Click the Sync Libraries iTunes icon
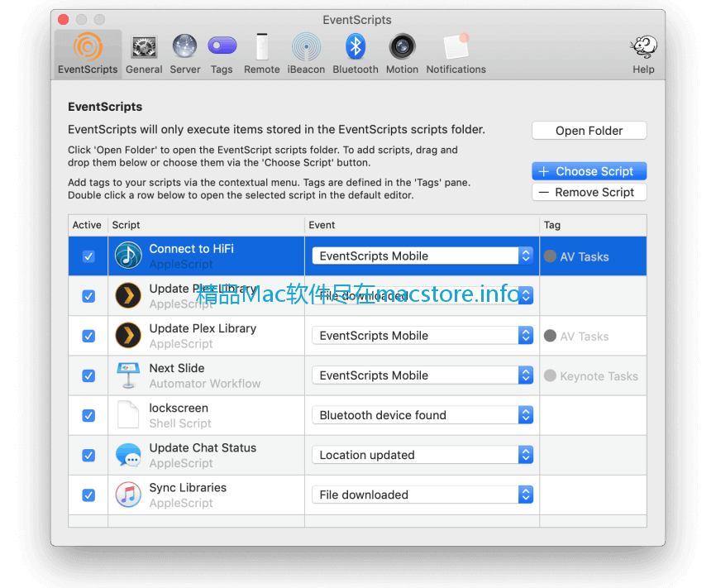Image resolution: width=716 pixels, height=588 pixels. point(128,495)
